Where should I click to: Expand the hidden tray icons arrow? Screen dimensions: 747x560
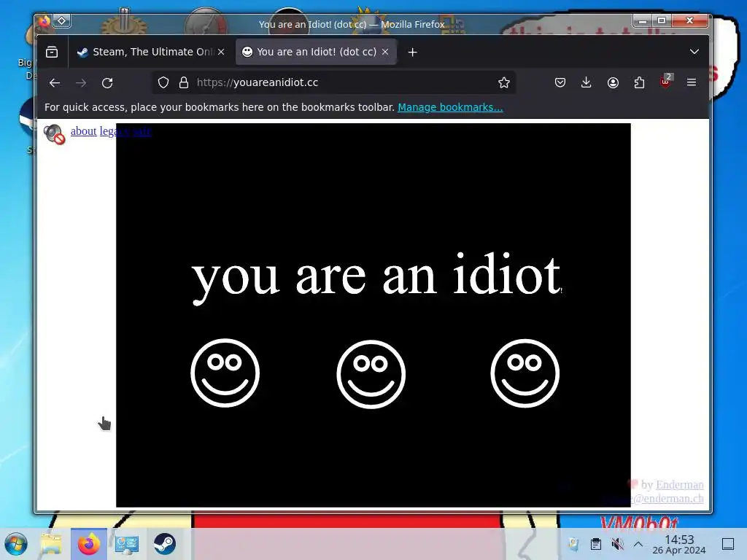pyautogui.click(x=638, y=544)
